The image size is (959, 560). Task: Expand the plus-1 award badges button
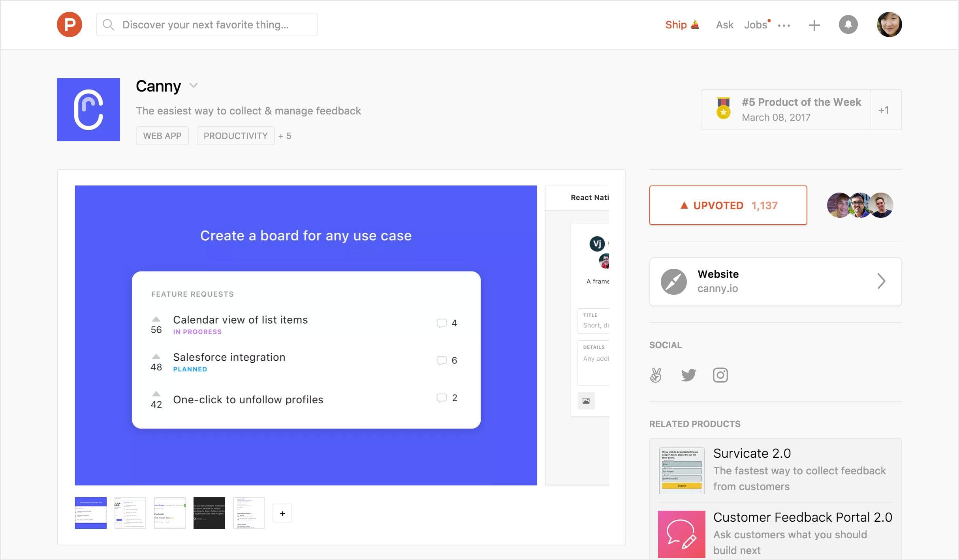tap(886, 109)
